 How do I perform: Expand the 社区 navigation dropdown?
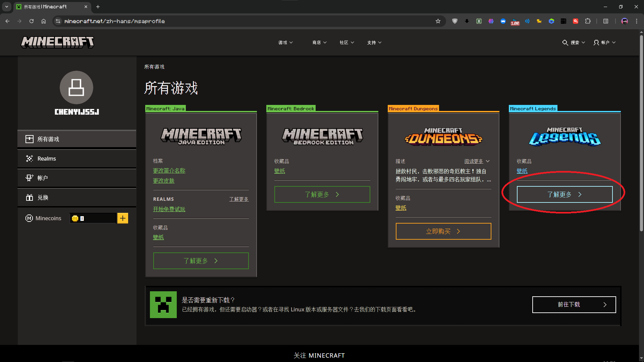346,43
